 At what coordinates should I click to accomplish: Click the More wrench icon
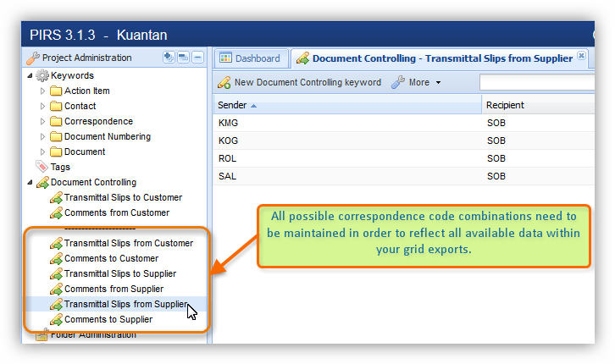click(397, 82)
